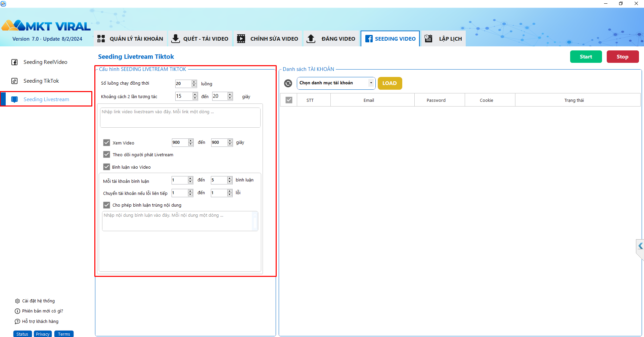Click the Facebook icon beside Seeding ReelVideo

(x=14, y=62)
